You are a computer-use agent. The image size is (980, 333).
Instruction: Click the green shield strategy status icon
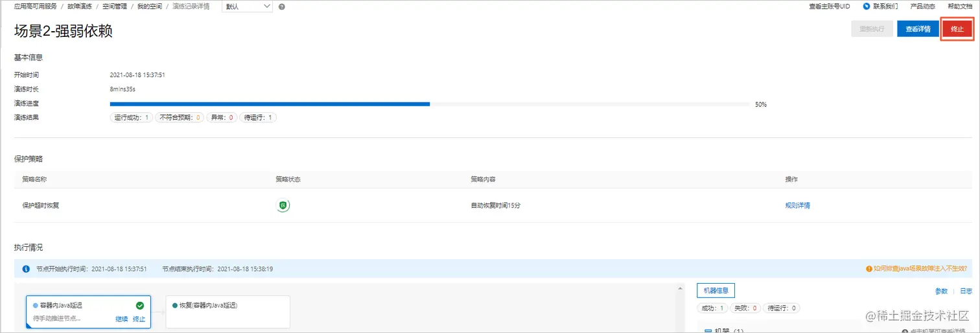click(283, 205)
